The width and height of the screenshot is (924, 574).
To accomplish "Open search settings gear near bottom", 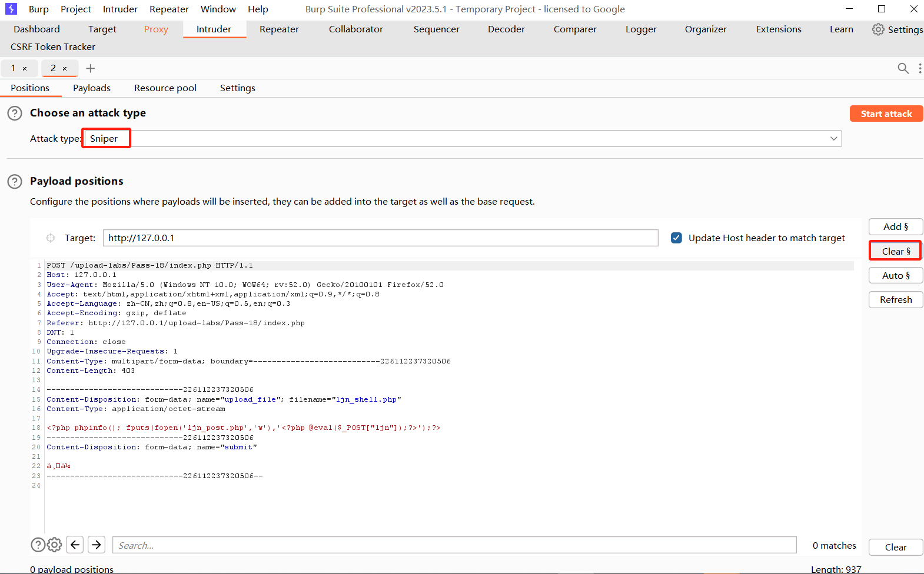I will pyautogui.click(x=54, y=545).
